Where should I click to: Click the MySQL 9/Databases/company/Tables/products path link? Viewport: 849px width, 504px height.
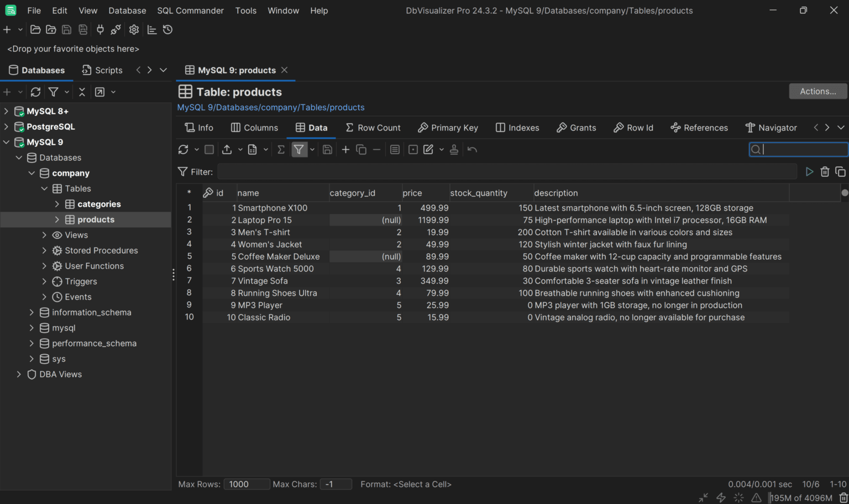point(271,107)
